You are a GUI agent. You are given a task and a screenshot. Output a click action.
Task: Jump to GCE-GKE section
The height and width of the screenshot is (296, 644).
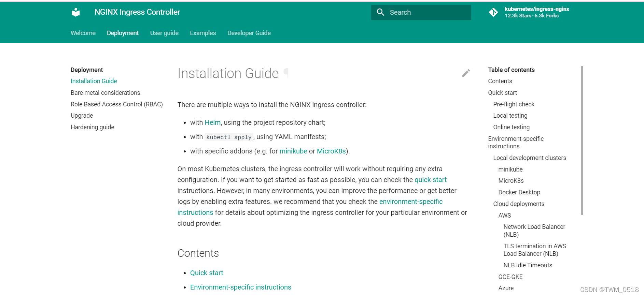point(510,277)
